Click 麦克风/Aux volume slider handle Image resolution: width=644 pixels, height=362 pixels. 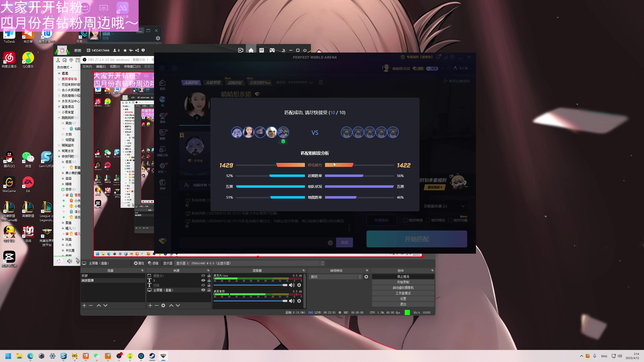pos(285,285)
